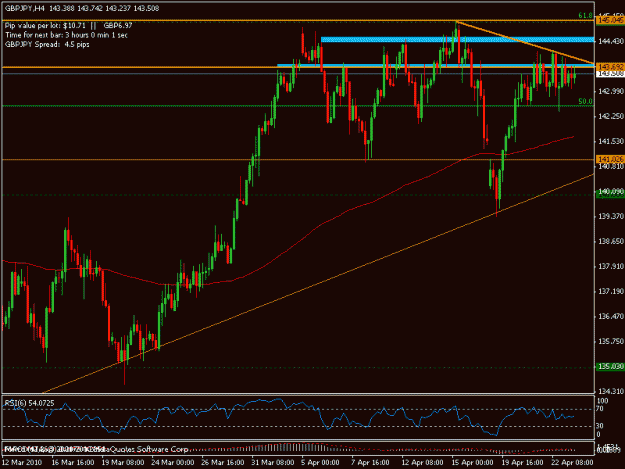
Task: Click the 134.310 price axis value
Action: (610, 391)
